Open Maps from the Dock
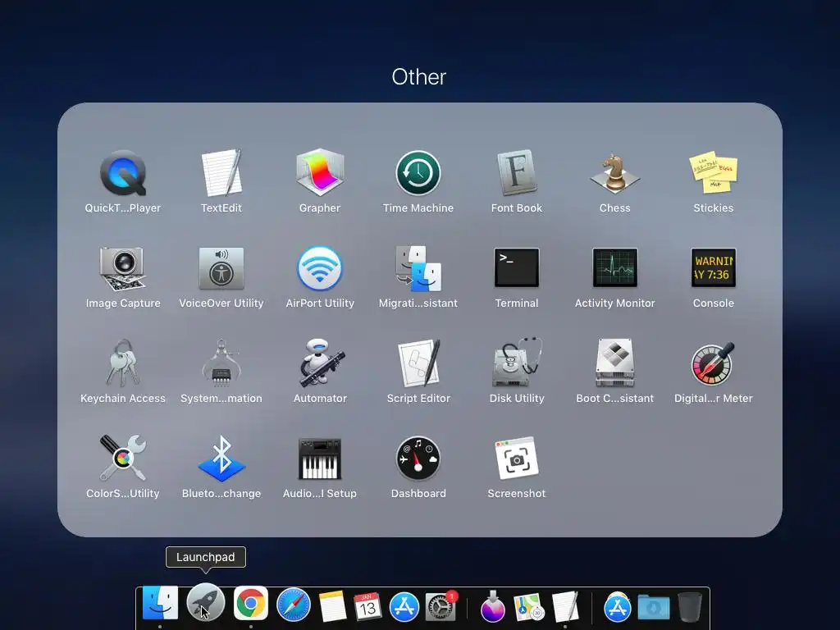 coord(529,606)
